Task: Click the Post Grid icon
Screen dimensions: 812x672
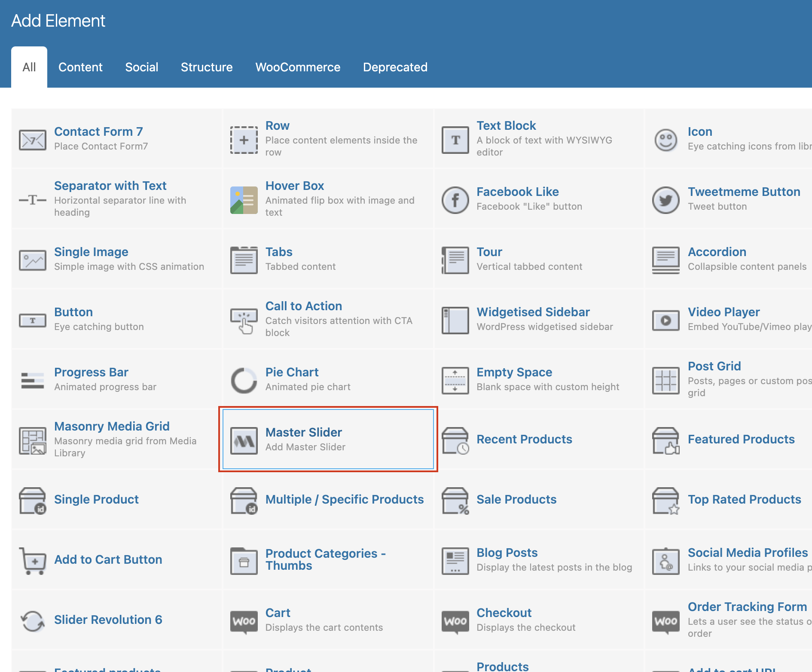Action: point(666,380)
